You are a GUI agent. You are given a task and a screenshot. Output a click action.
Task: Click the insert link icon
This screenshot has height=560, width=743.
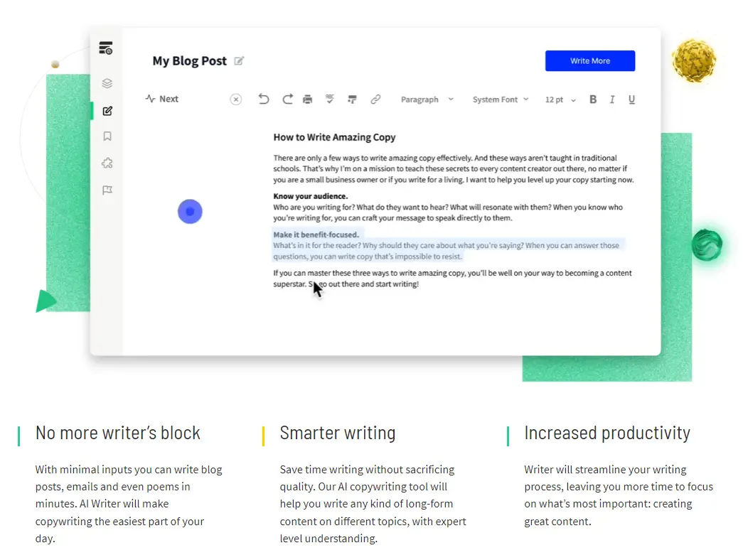click(x=375, y=99)
